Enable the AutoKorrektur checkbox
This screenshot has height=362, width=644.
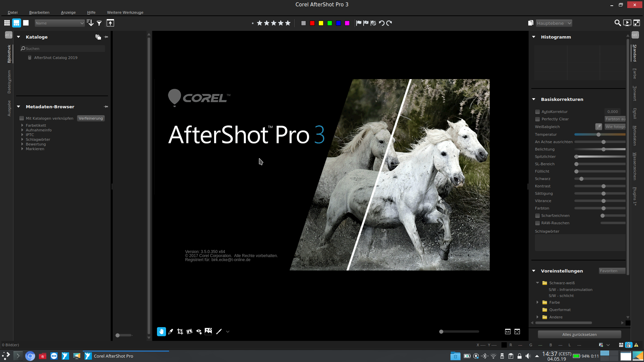click(x=537, y=112)
